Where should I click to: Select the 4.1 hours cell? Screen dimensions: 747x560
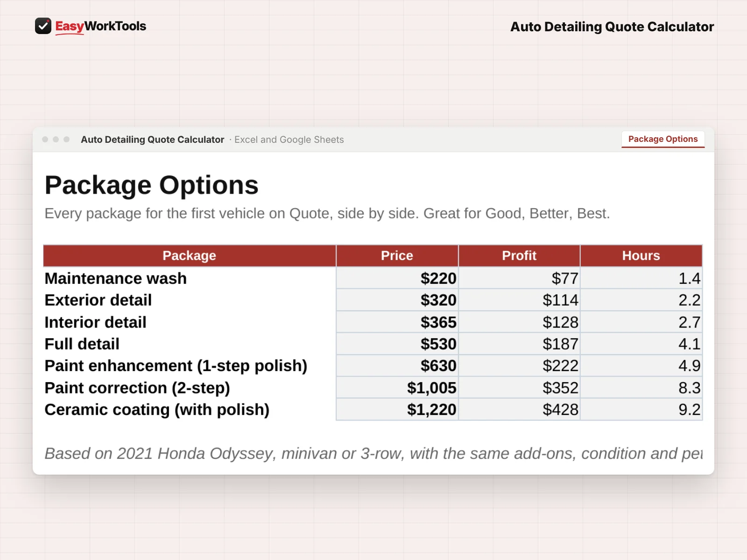point(641,344)
